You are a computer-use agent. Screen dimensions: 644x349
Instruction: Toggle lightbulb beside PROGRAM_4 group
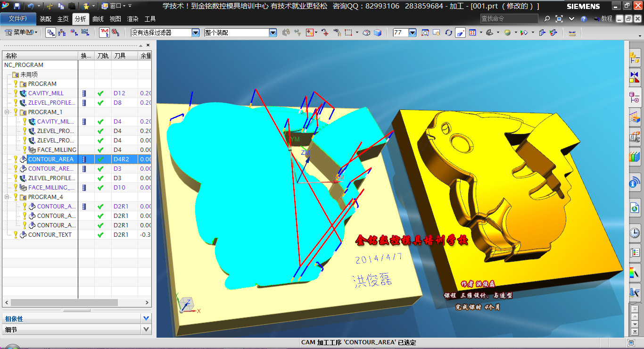pyautogui.click(x=16, y=197)
